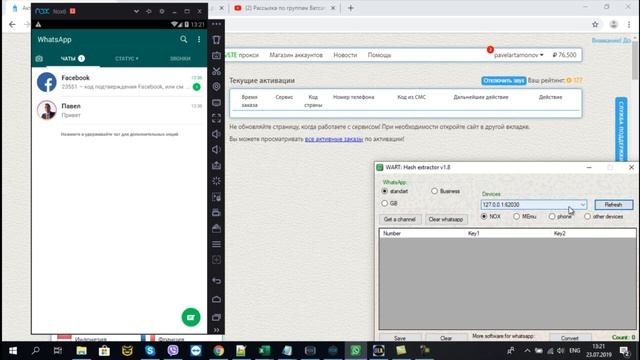Open the Facebook chat in WhatsApp
Image resolution: width=640 pixels, height=360 pixels.
119,82
